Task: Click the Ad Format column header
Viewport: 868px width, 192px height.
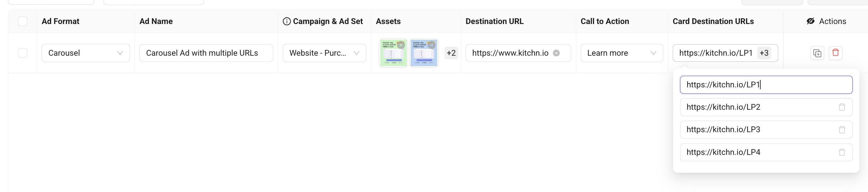Action: [61, 21]
